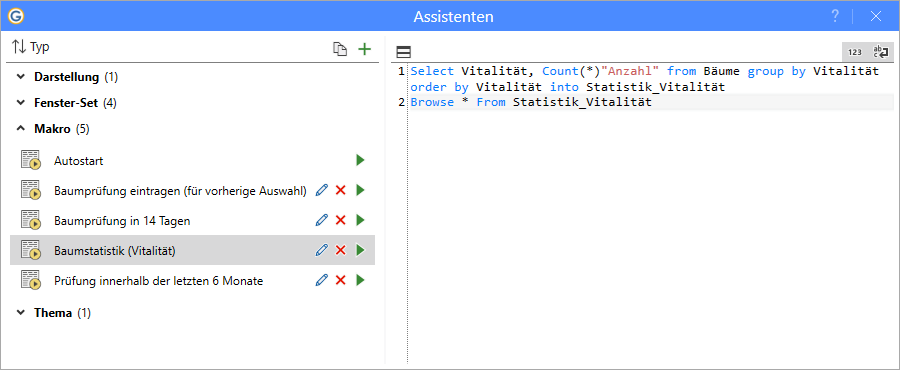The image size is (900, 370).
Task: Click the copy assistant icon
Action: coord(340,49)
